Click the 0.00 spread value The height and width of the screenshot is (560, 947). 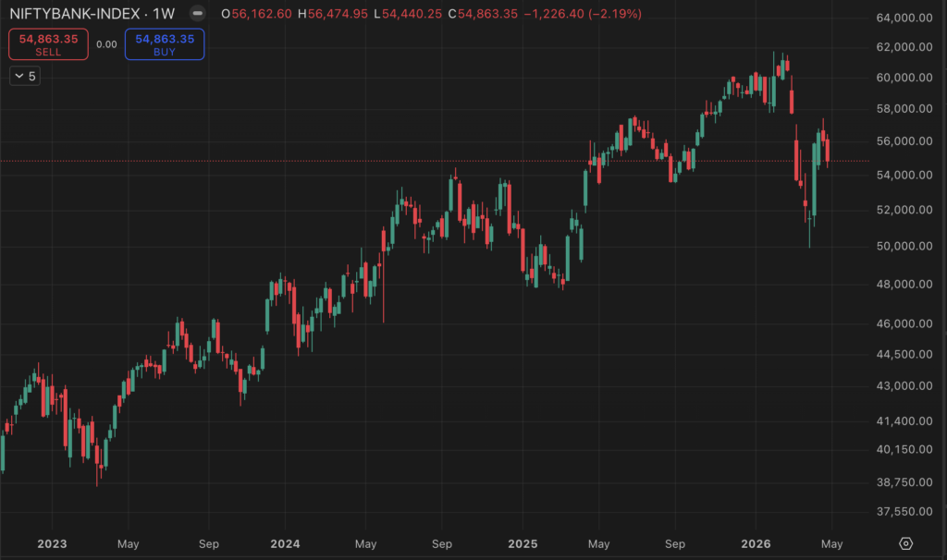107,44
